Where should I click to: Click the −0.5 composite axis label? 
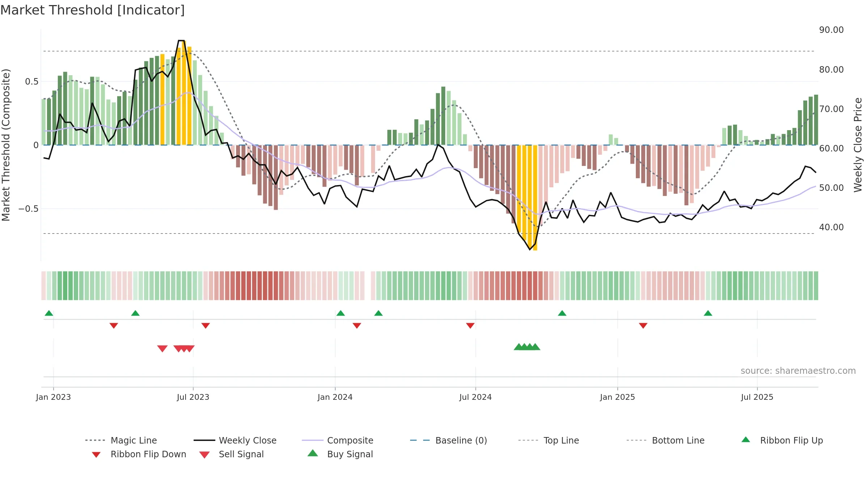point(29,209)
